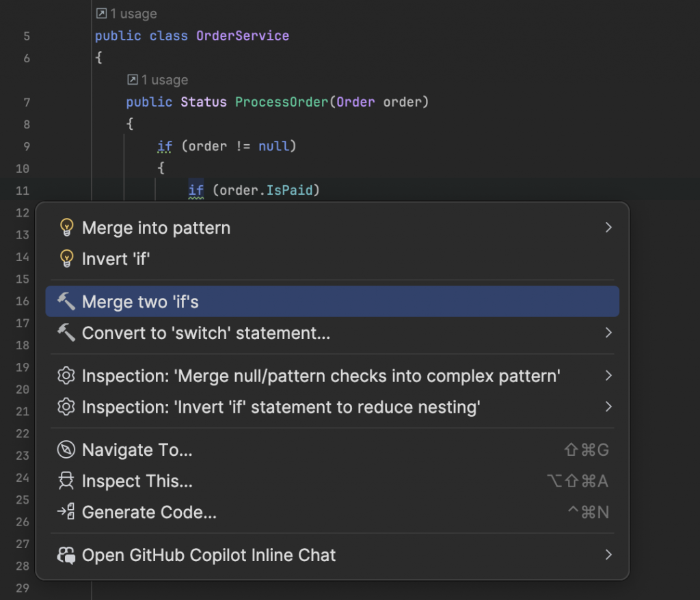Click the lightbulb icon beside Invert 'if'
Screen dimensions: 700x600
click(x=66, y=259)
